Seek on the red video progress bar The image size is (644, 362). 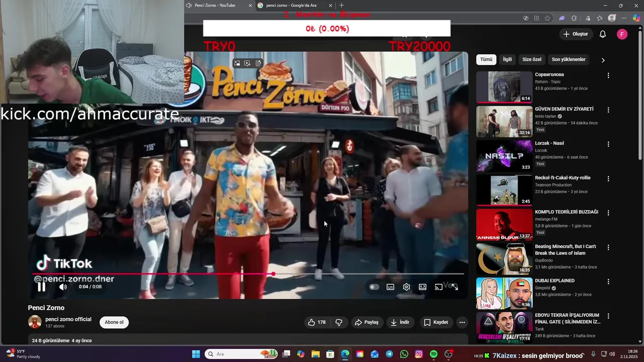click(249, 274)
